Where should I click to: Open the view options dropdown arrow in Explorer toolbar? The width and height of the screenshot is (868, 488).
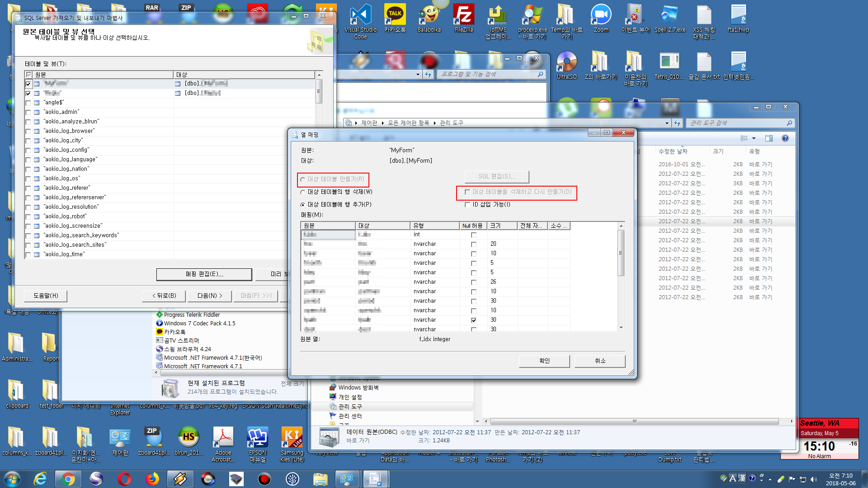click(754, 138)
